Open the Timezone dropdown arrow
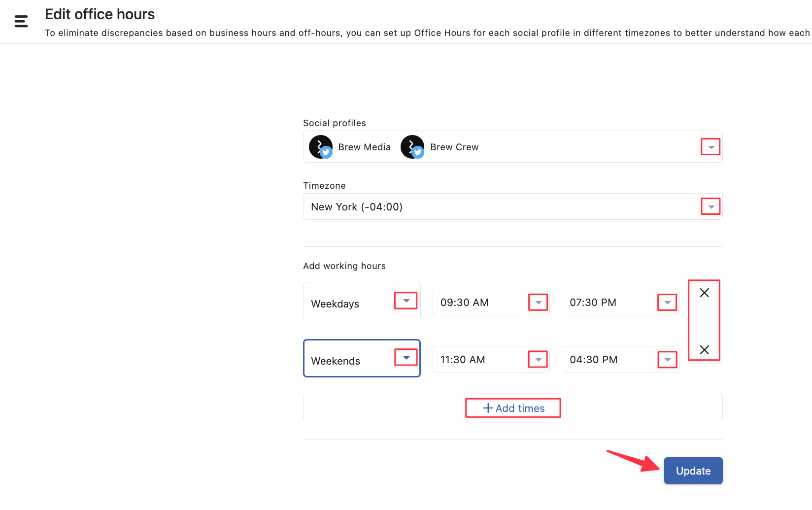 pos(710,206)
